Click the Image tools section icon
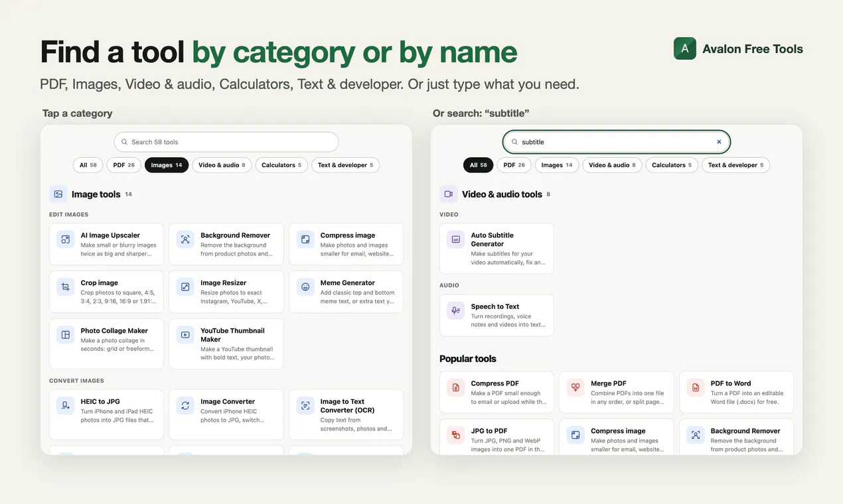This screenshot has height=504, width=843. (58, 194)
